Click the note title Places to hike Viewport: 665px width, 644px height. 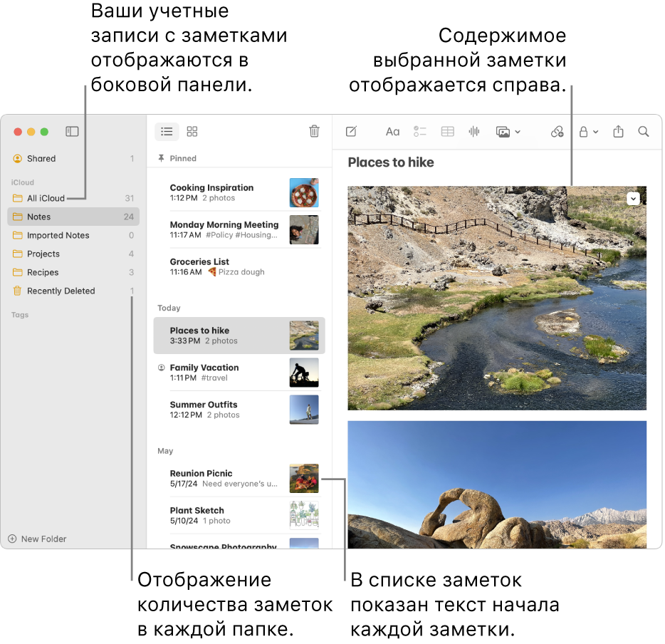click(391, 162)
